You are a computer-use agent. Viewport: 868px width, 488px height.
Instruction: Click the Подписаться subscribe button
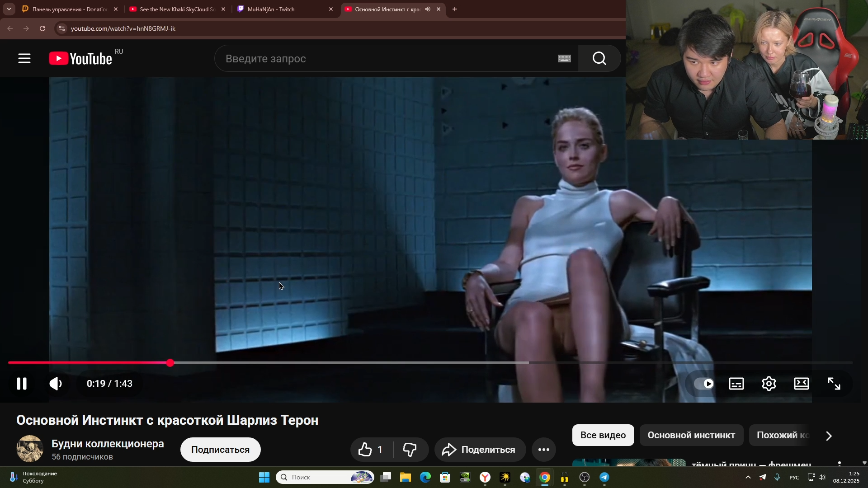(x=220, y=450)
